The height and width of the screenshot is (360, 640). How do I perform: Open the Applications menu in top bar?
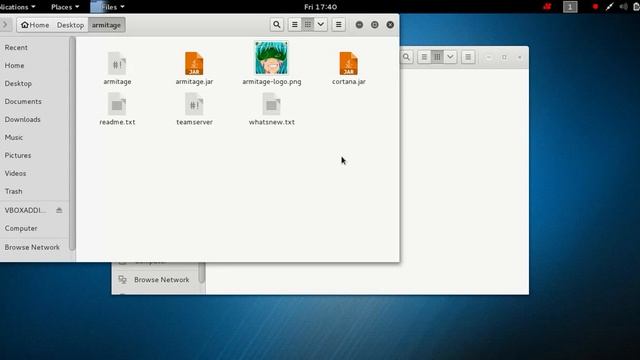tap(18, 7)
